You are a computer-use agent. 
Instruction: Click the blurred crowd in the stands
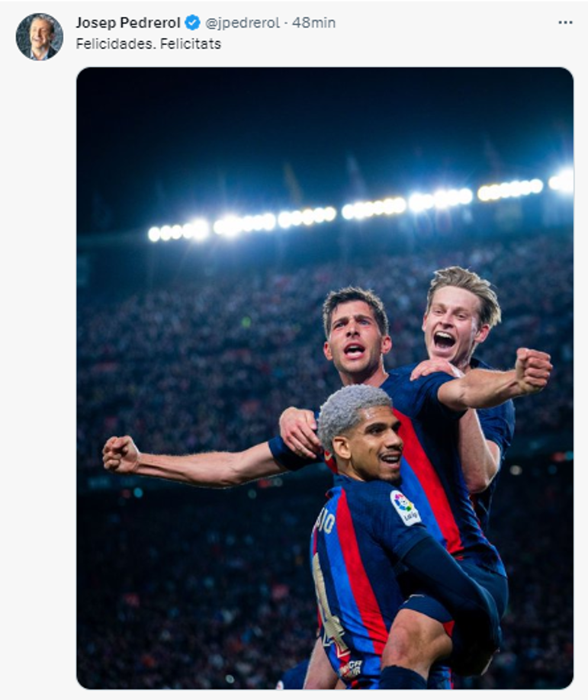pyautogui.click(x=191, y=343)
